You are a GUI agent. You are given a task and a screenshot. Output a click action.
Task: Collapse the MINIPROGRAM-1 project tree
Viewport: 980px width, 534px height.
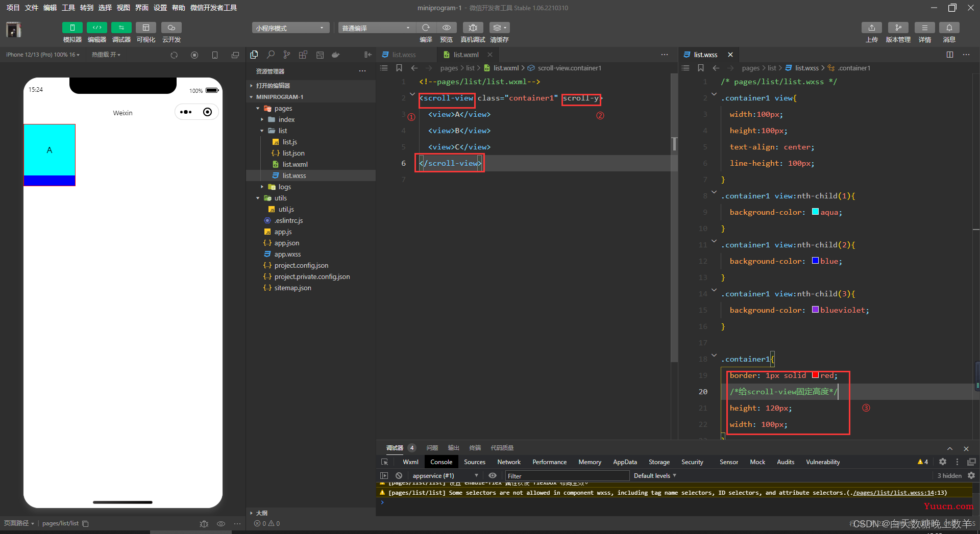pyautogui.click(x=252, y=97)
